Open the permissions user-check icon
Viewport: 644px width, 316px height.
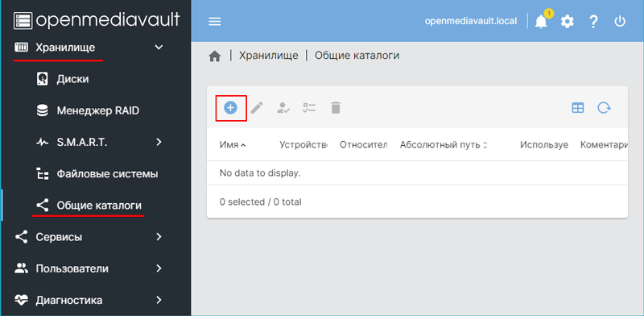click(x=283, y=108)
